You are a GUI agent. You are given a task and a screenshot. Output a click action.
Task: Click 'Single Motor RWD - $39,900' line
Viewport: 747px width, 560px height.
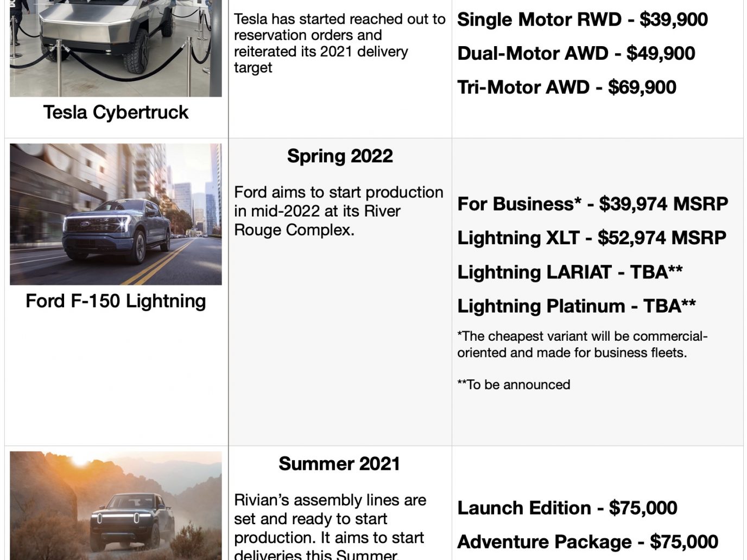[583, 20]
